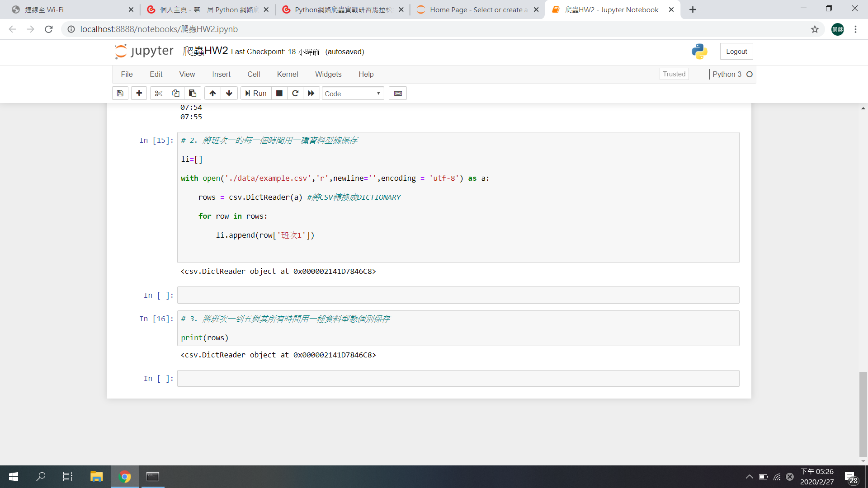Open the Edit menu
This screenshot has height=488, width=868.
pyautogui.click(x=156, y=74)
